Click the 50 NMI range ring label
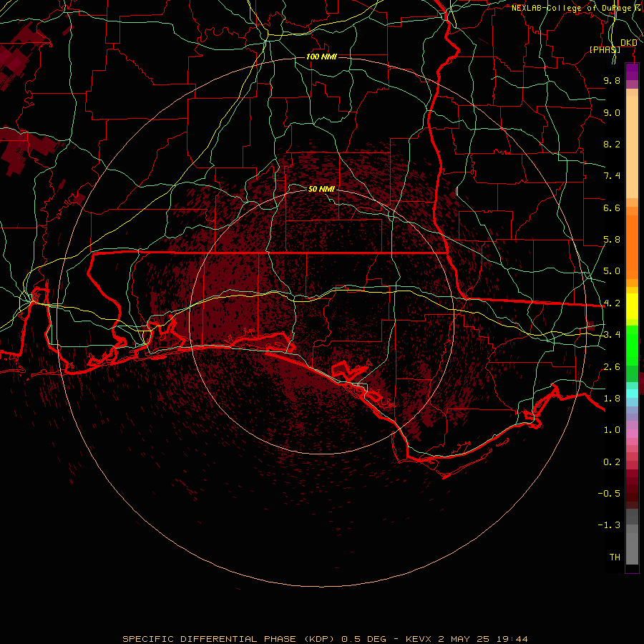Screen dimensions: 644x644 (321, 189)
